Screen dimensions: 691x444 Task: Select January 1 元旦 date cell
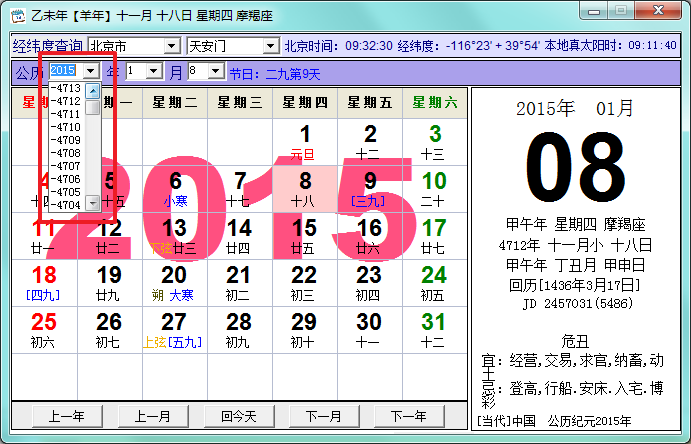tap(305, 142)
